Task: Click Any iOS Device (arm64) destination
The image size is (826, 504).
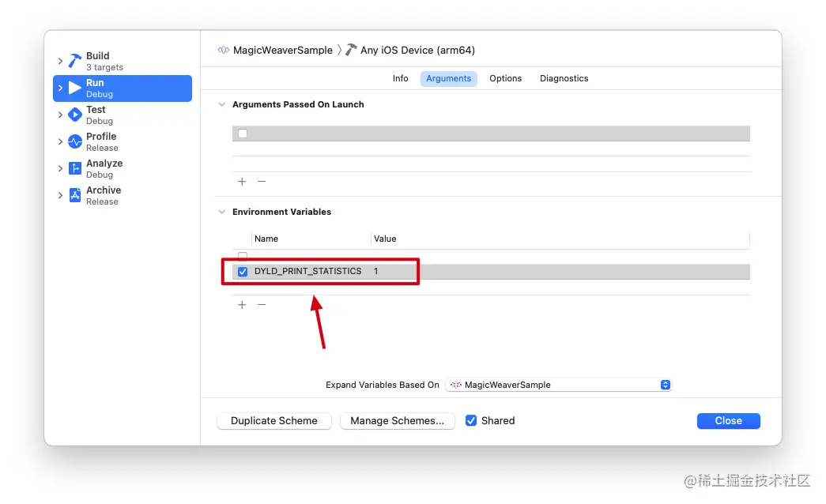Action: click(417, 50)
